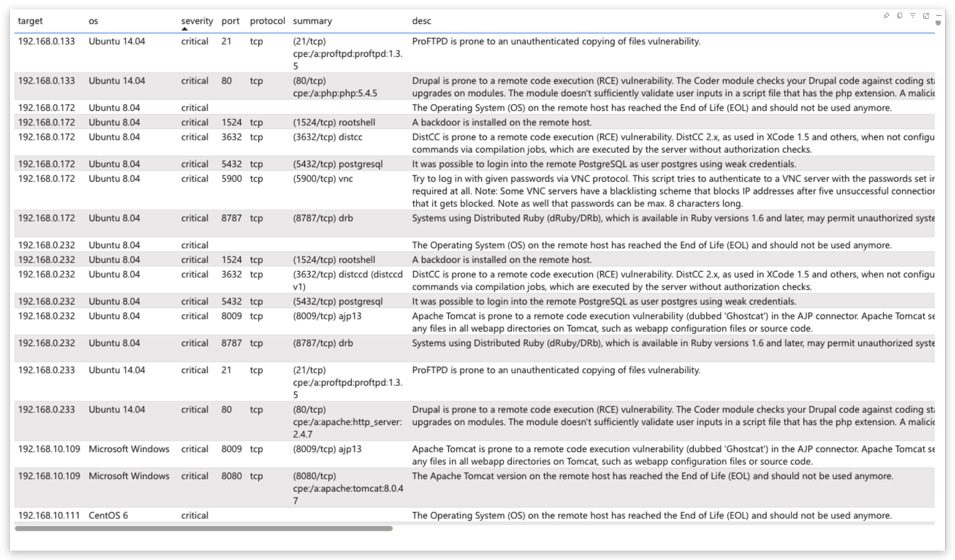Click the vertical scrollbar thumb at top right
This screenshot has height=560, width=955.
tap(938, 23)
